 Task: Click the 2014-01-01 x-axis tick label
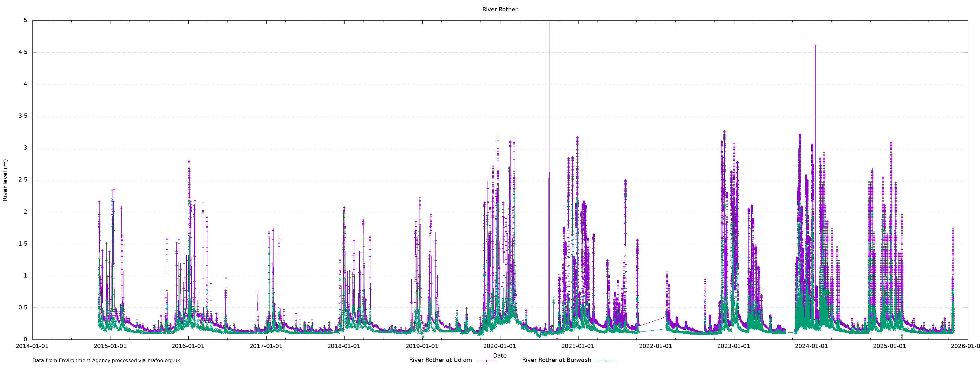point(32,346)
